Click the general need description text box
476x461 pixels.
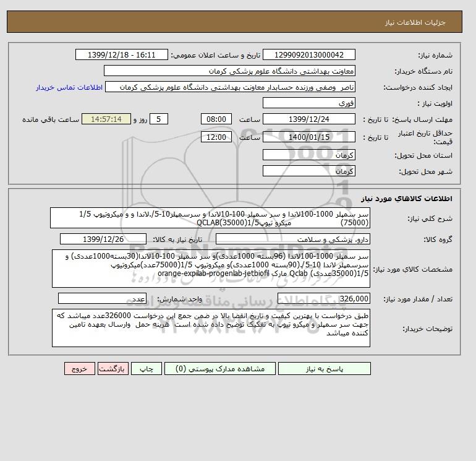pos(210,218)
